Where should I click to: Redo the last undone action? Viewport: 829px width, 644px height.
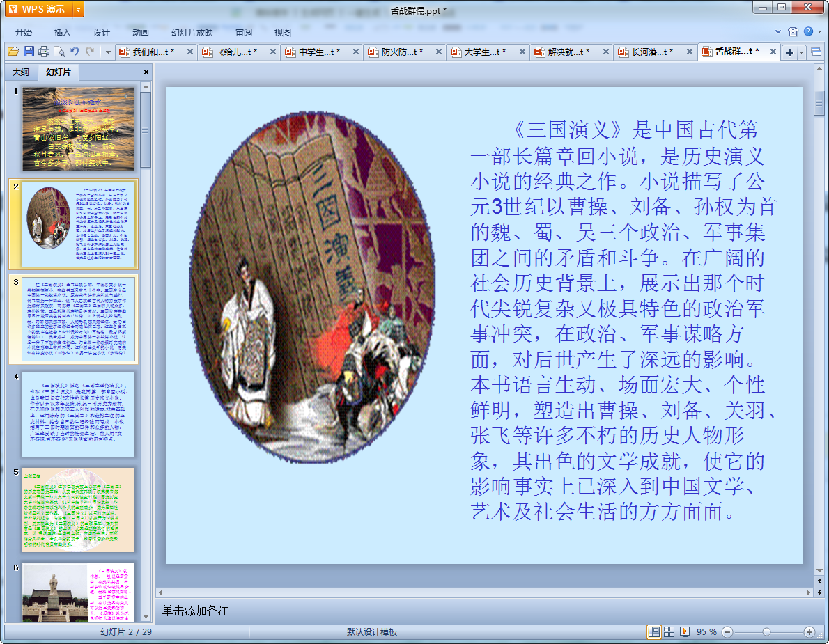click(x=90, y=52)
